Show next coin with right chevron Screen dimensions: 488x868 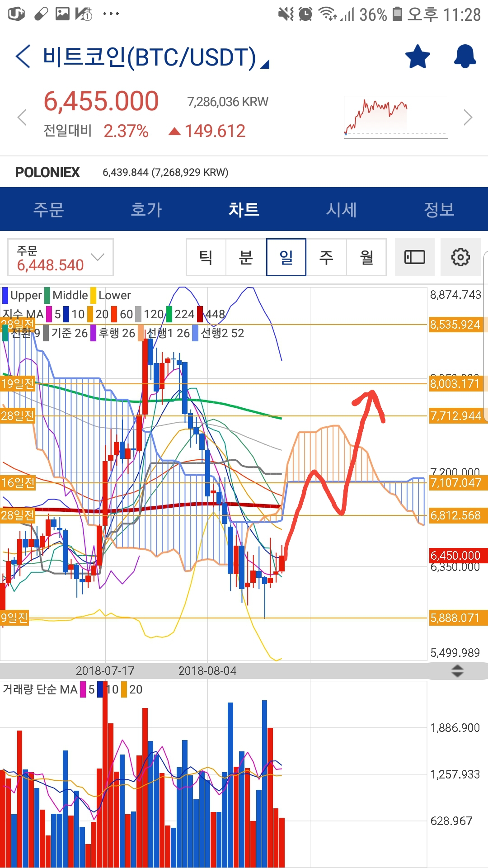[468, 118]
